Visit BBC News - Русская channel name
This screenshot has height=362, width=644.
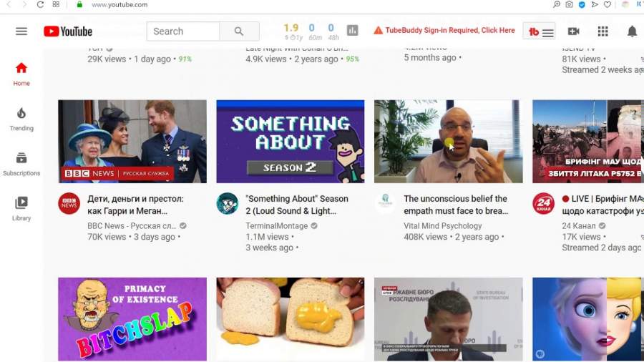(132, 226)
